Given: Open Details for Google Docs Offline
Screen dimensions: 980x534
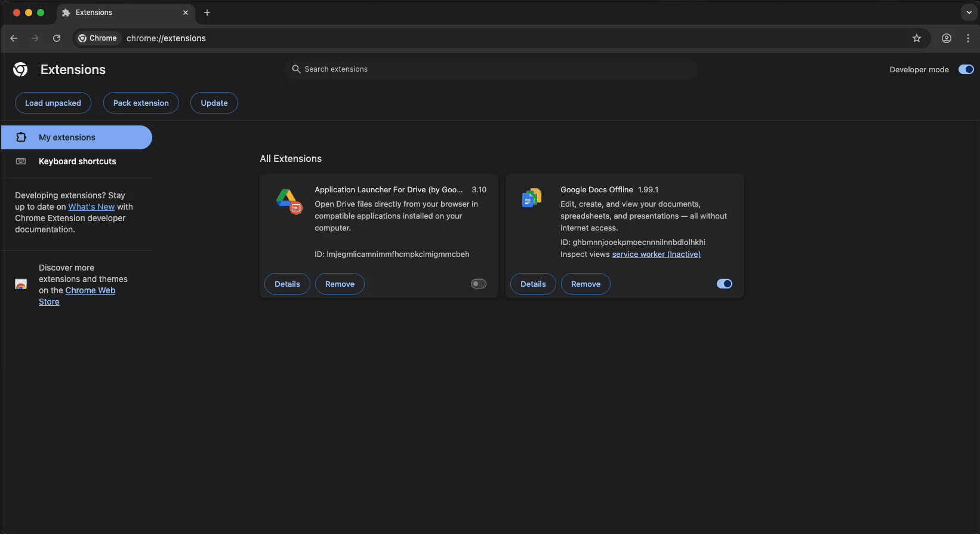Looking at the screenshot, I should click(x=533, y=284).
